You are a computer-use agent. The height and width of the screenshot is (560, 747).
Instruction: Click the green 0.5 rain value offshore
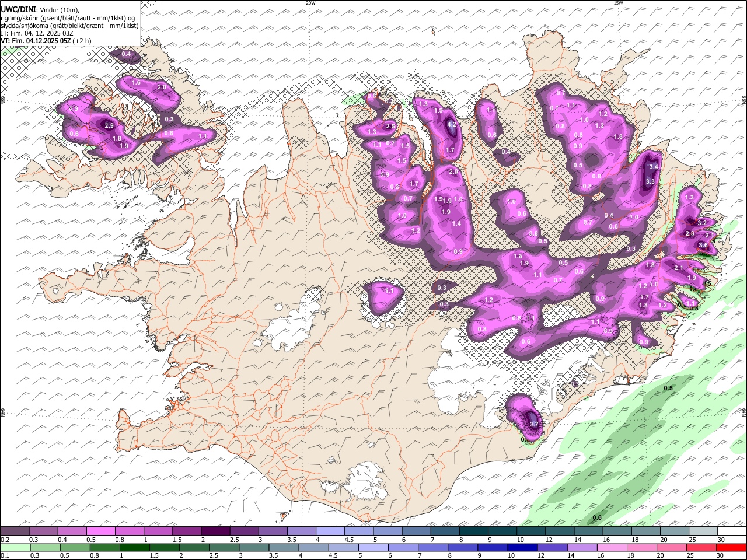coord(669,388)
